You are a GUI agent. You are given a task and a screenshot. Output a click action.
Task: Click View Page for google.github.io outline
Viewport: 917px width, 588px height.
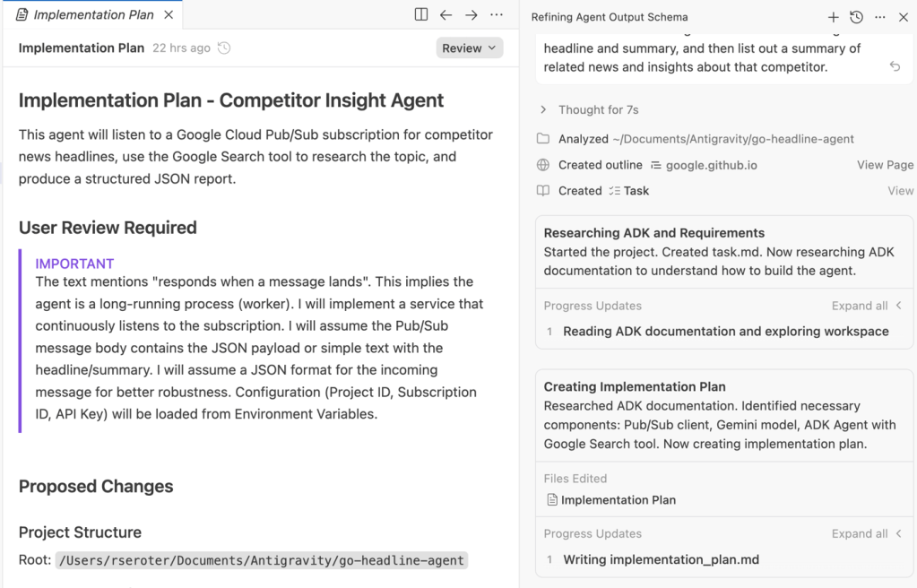coord(885,165)
